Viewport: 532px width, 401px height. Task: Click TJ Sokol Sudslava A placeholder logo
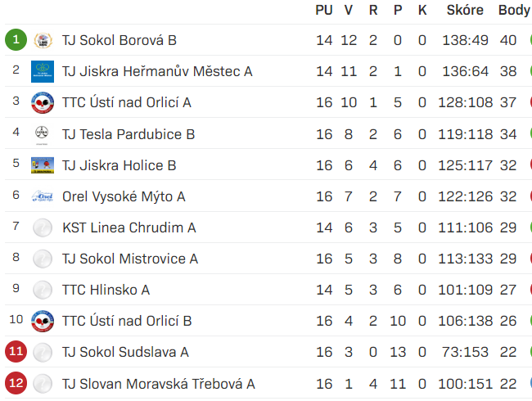[43, 352]
